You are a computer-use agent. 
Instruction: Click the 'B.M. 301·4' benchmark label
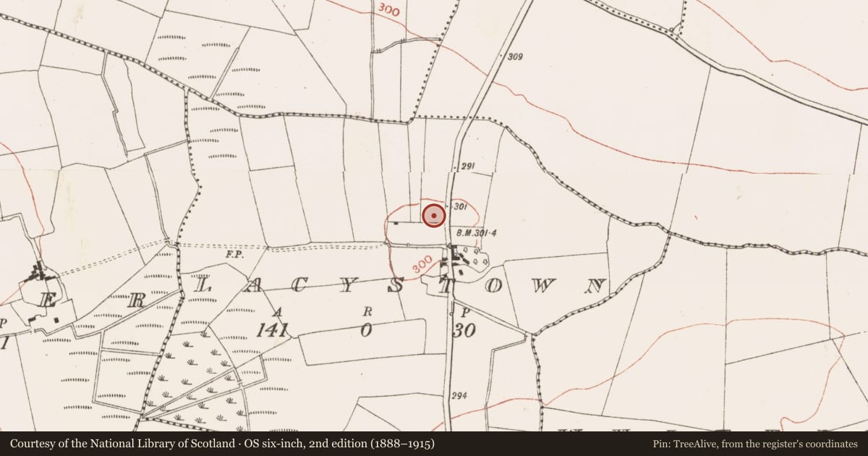tap(475, 233)
